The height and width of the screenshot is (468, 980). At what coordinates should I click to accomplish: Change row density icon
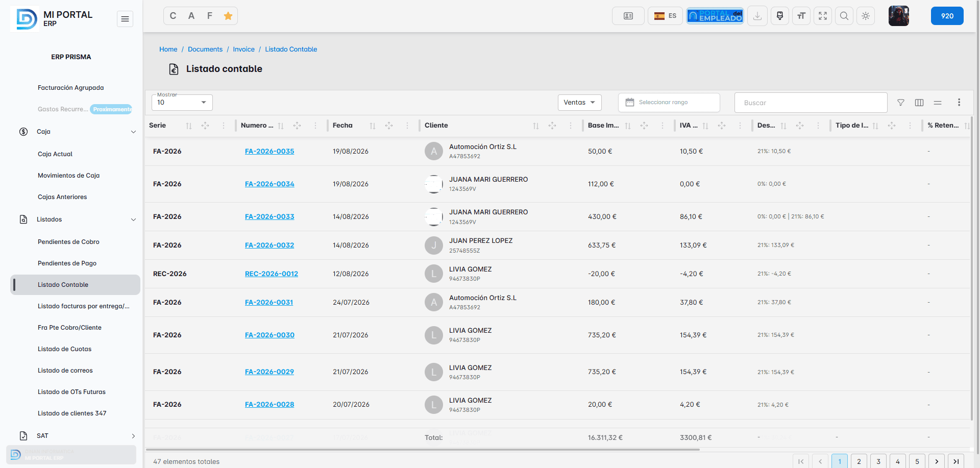tap(938, 103)
